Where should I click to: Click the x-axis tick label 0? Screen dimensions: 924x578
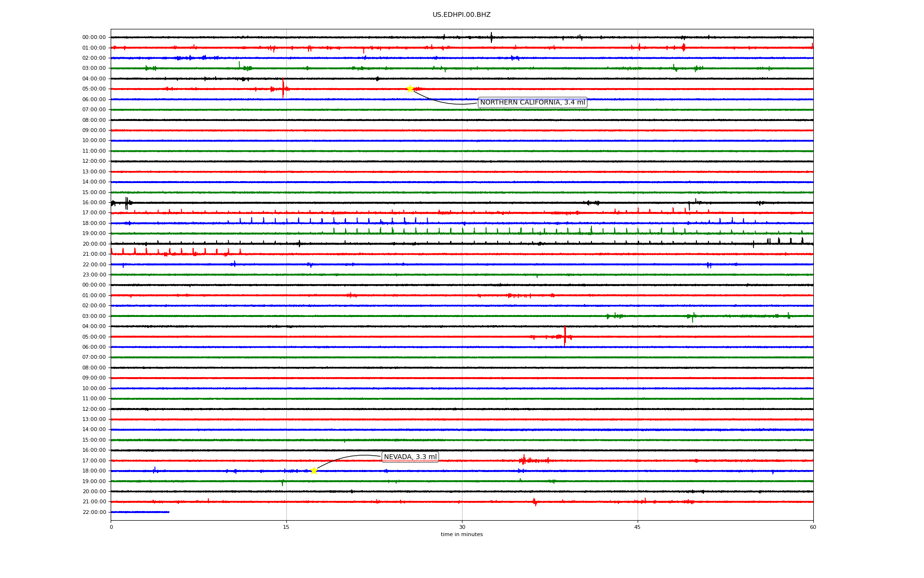coord(111,527)
